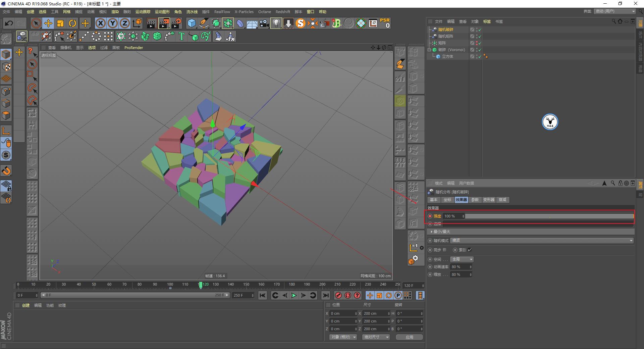Open the Octane menu
This screenshot has height=349, width=644.
click(264, 11)
